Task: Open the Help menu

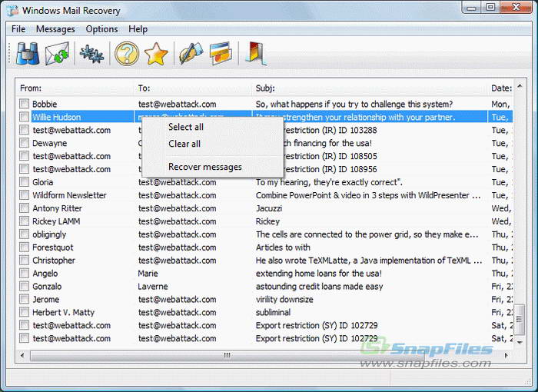Action: click(x=138, y=29)
